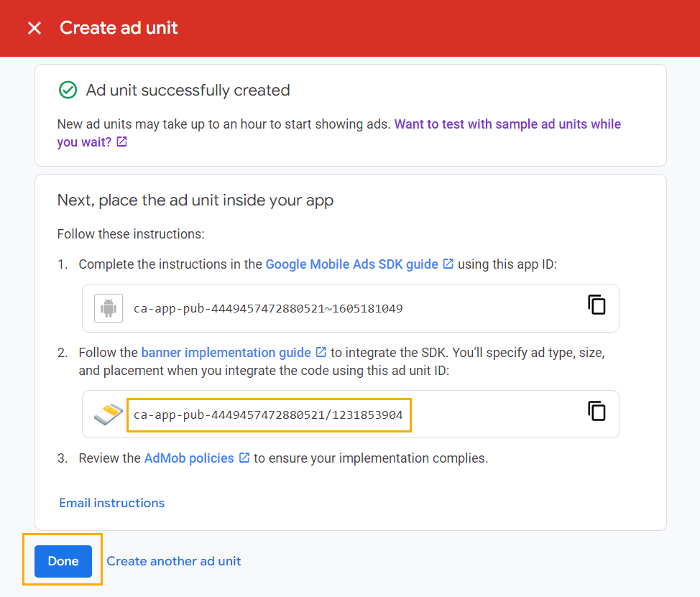Screen dimensions: 700x597
Task: Copy the app ID to clipboard
Action: click(x=597, y=305)
